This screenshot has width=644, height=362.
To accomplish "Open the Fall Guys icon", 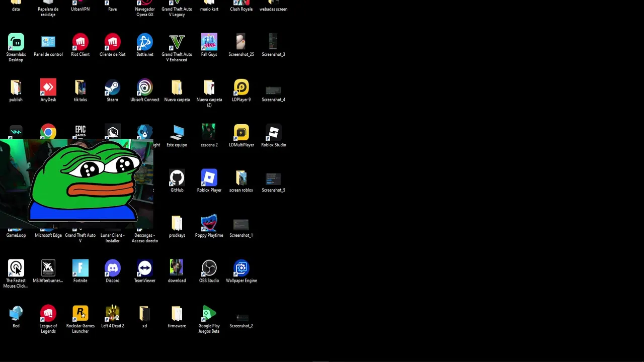I will click(x=209, y=42).
